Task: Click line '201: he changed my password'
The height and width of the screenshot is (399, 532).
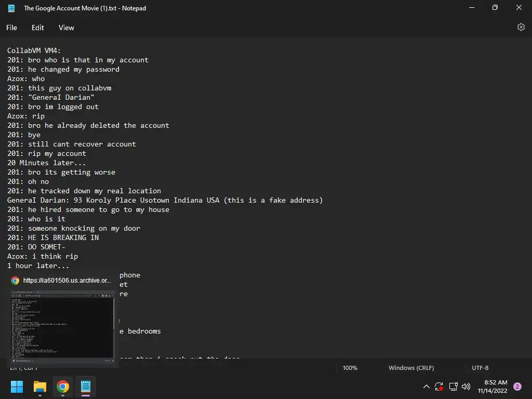Action: (63, 70)
